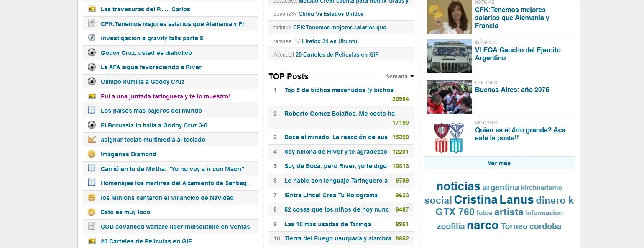The width and height of the screenshot is (644, 248).
Task: Open the 'Semana' period dropdown for TOP Posts
Action: 400,76
